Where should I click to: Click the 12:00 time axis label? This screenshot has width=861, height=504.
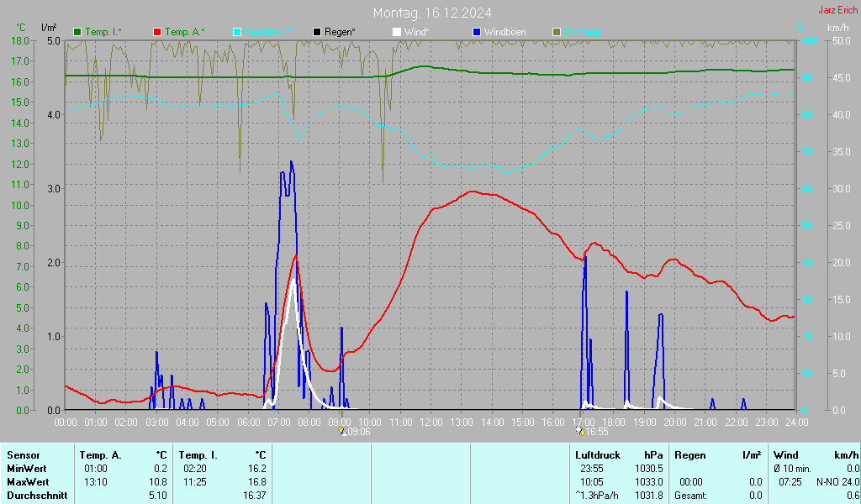coord(430,422)
